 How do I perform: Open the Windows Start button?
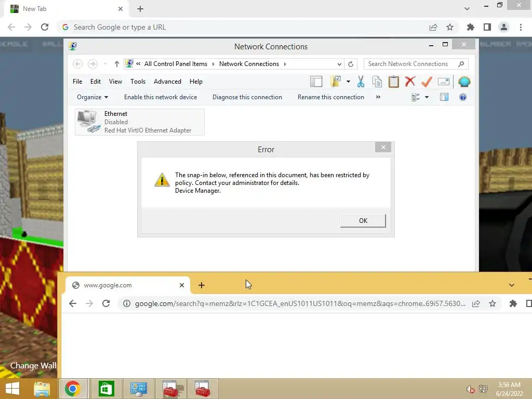point(12,389)
